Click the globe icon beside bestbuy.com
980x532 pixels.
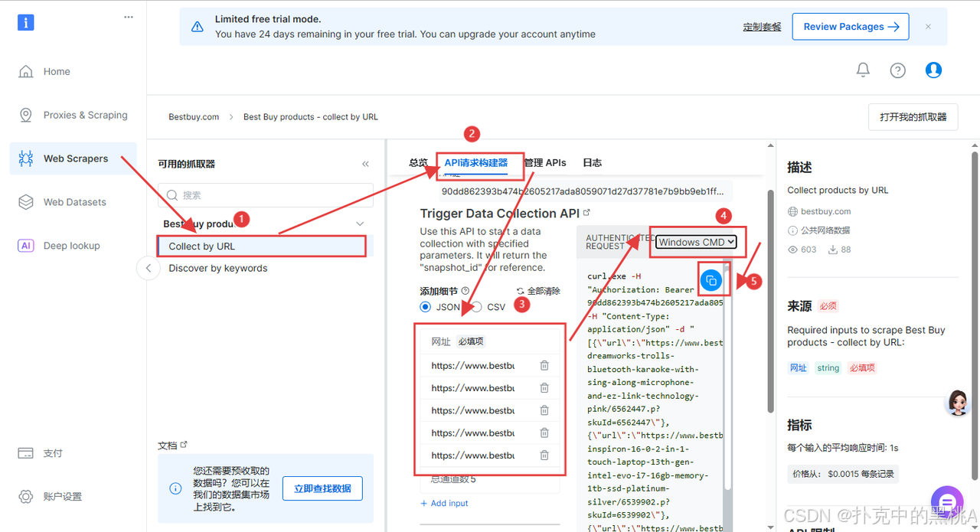pos(792,211)
